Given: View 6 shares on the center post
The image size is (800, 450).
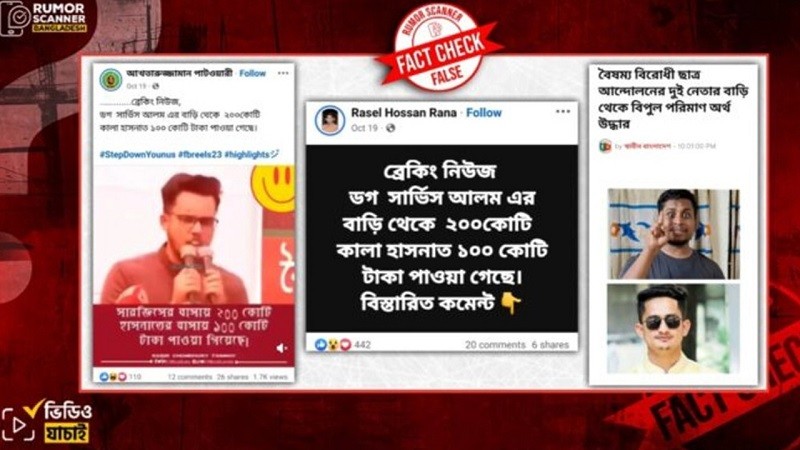Looking at the screenshot, I should tap(550, 345).
